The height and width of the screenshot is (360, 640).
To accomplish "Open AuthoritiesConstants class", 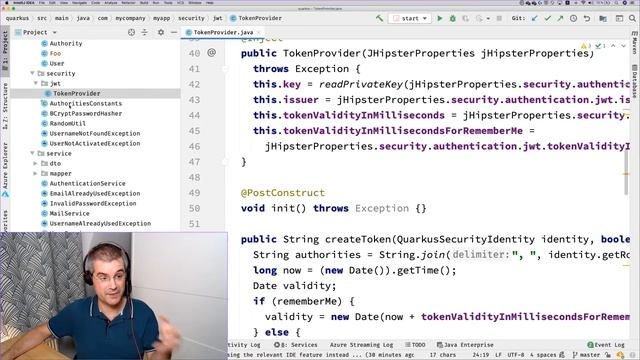I will [86, 103].
